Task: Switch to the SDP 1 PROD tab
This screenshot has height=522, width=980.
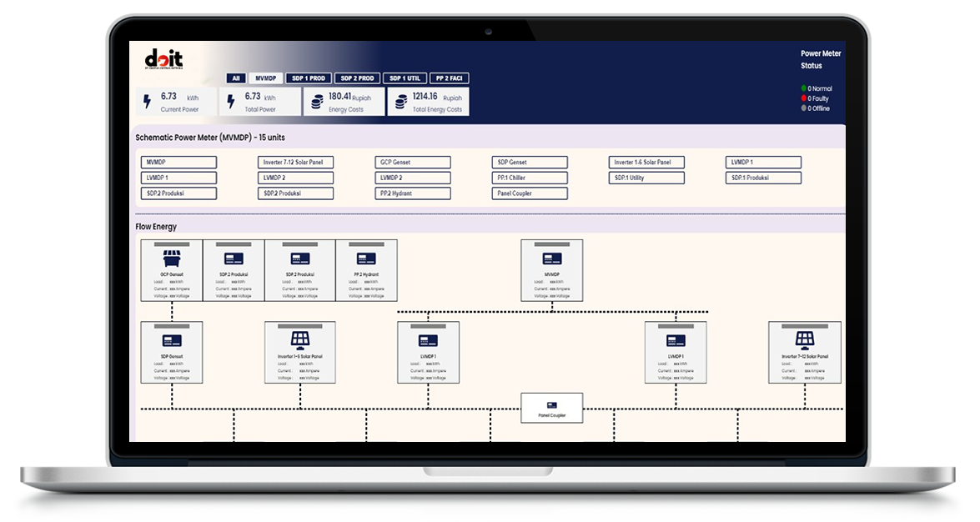Action: pyautogui.click(x=308, y=78)
